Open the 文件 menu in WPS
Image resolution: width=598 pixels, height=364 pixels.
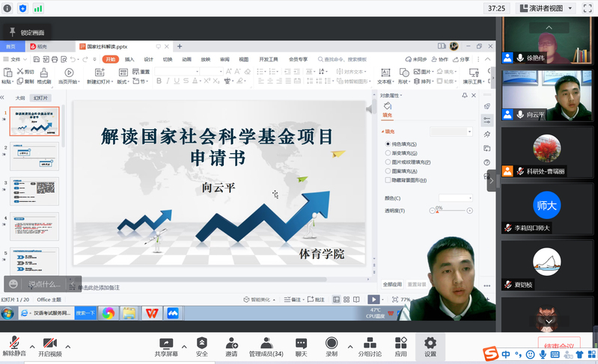coord(15,59)
